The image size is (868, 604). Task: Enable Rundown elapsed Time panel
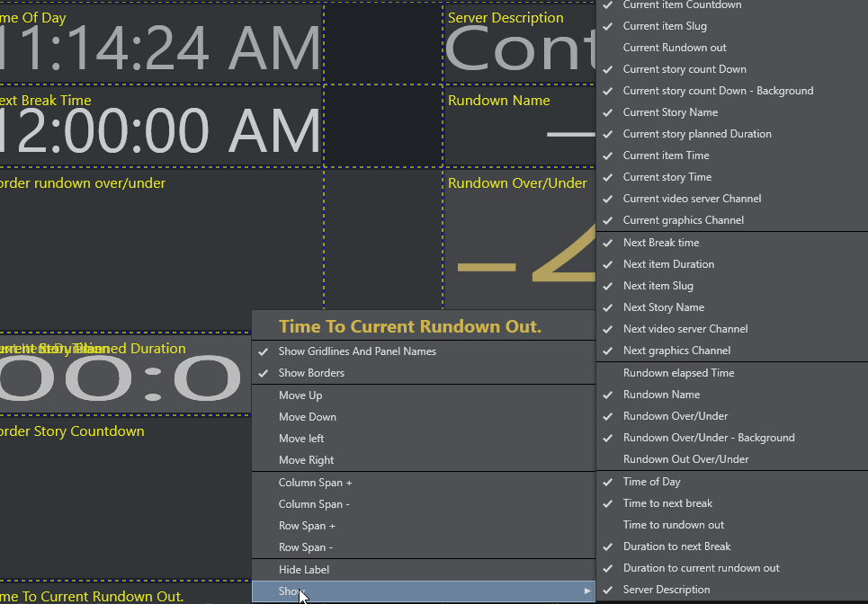click(678, 373)
